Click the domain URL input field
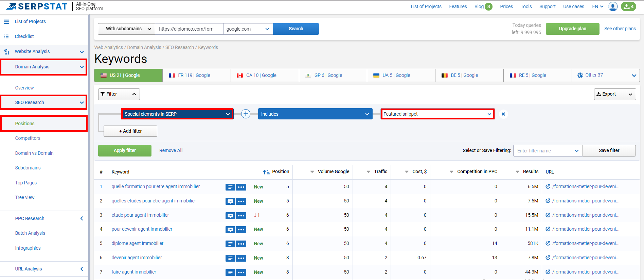The width and height of the screenshot is (644, 280). click(189, 29)
